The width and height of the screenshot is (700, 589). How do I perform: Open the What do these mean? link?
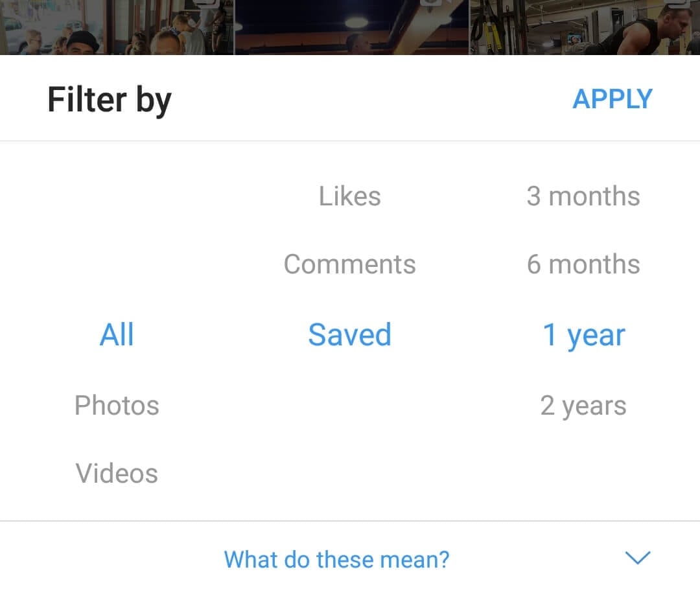coord(336,559)
